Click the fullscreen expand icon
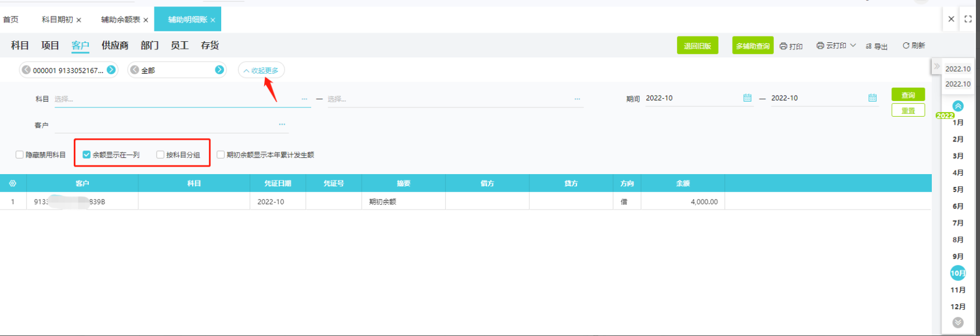 968,19
